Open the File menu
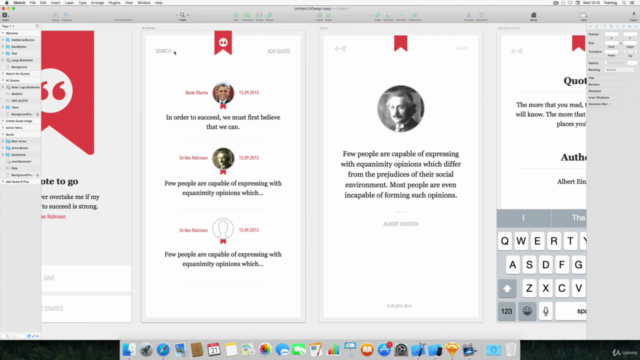The height and width of the screenshot is (360, 640). (33, 3)
